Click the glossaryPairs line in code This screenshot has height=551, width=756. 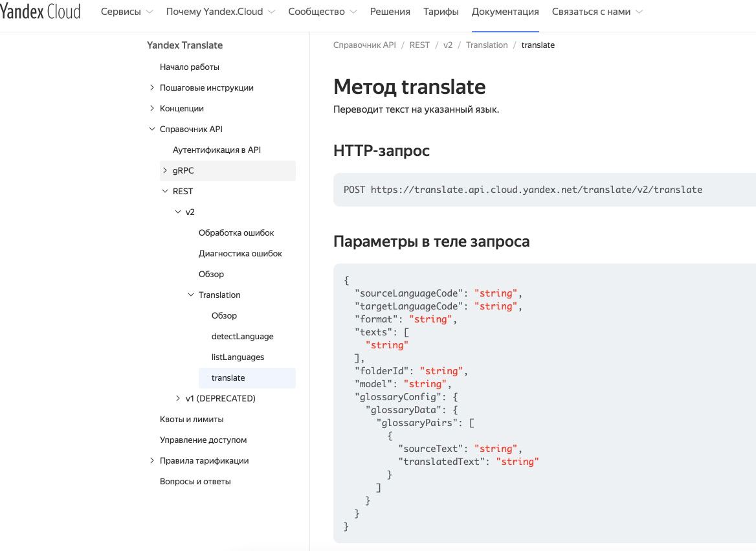425,423
